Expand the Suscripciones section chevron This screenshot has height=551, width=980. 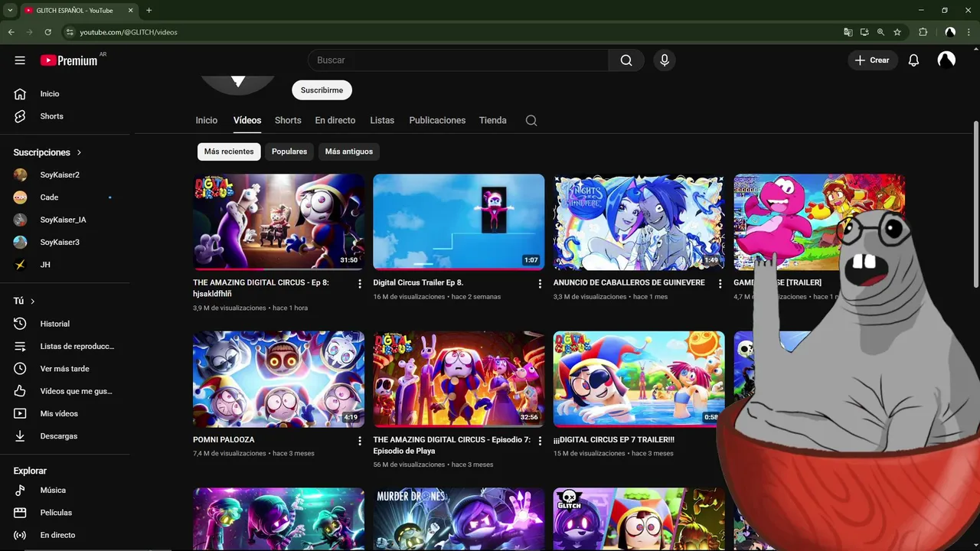pyautogui.click(x=79, y=152)
